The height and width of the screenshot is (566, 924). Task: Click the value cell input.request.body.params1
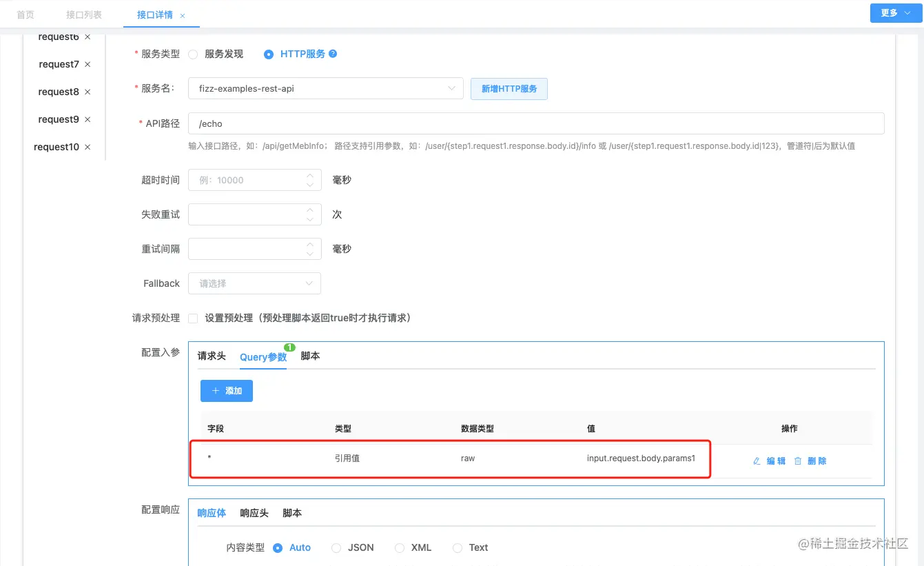tap(641, 458)
